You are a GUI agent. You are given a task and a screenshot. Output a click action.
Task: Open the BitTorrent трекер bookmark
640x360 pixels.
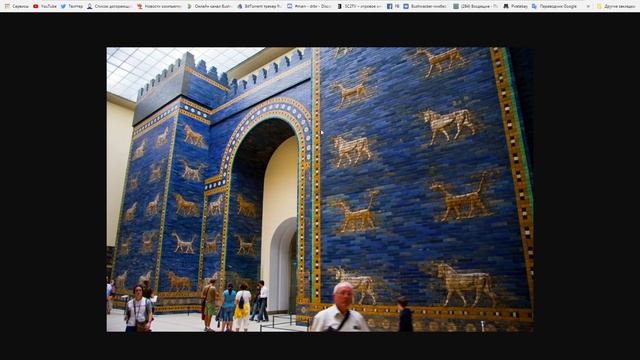[259, 6]
